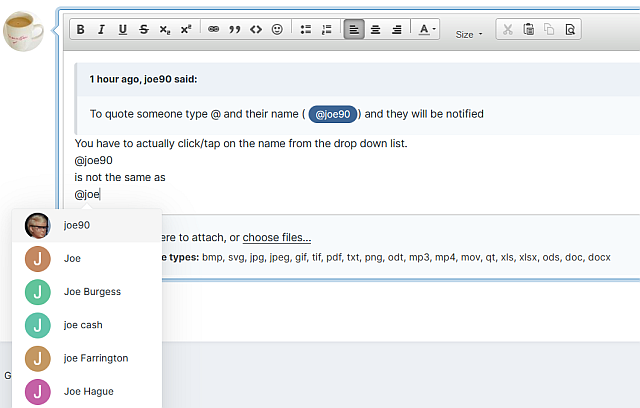Click the quote header '1 hour ago, joe90 said:'
The width and height of the screenshot is (640, 408).
[143, 79]
